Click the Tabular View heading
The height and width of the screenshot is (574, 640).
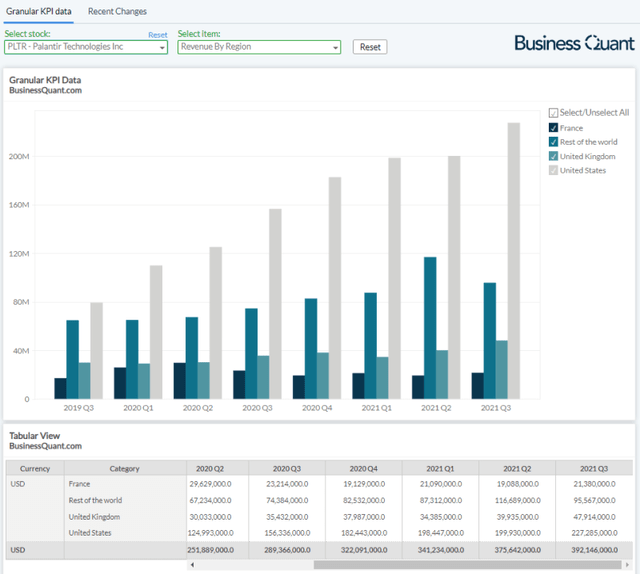(35, 436)
